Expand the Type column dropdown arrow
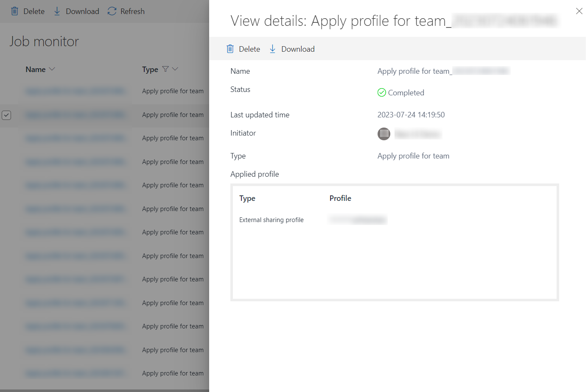 pyautogui.click(x=174, y=69)
